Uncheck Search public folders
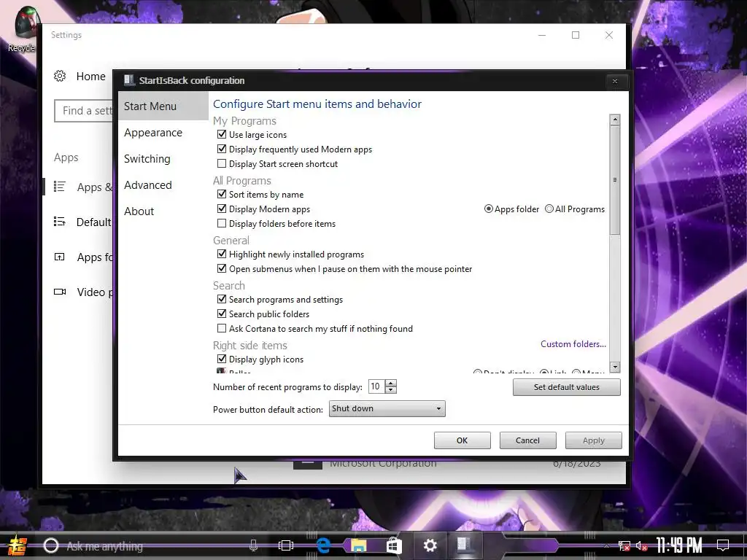 (222, 314)
